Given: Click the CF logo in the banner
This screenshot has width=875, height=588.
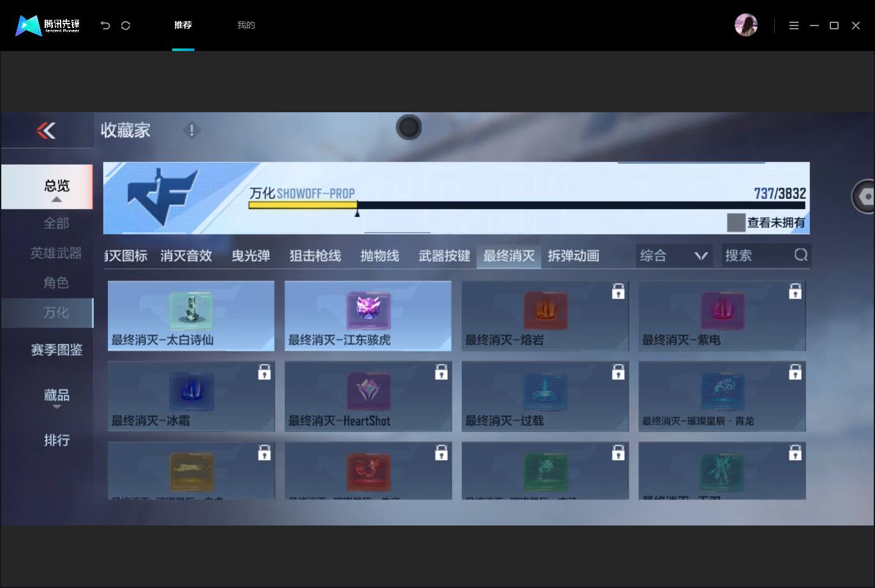Looking at the screenshot, I should 163,196.
